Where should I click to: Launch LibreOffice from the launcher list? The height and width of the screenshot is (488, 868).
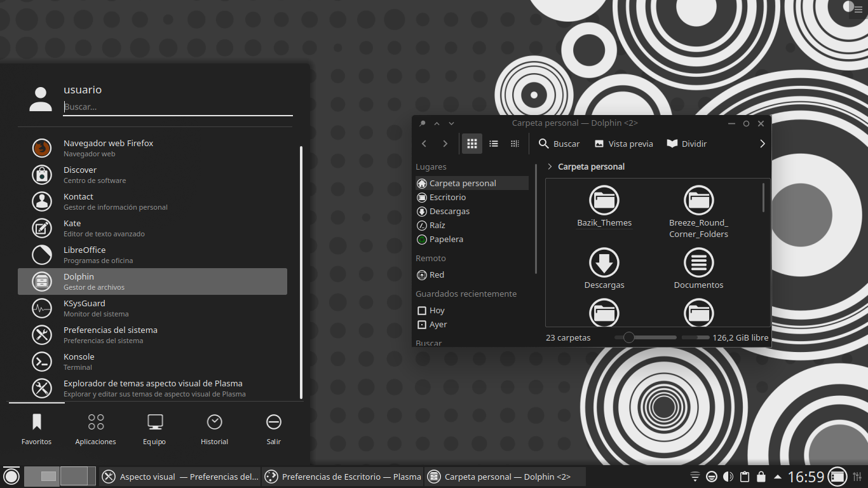(153, 255)
